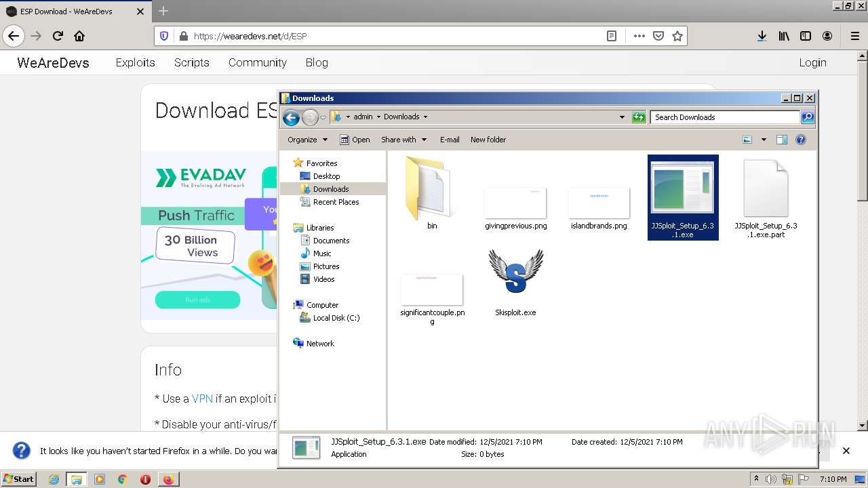Toggle the explorer preview pane
Screen dimensions: 868x488
pos(782,140)
